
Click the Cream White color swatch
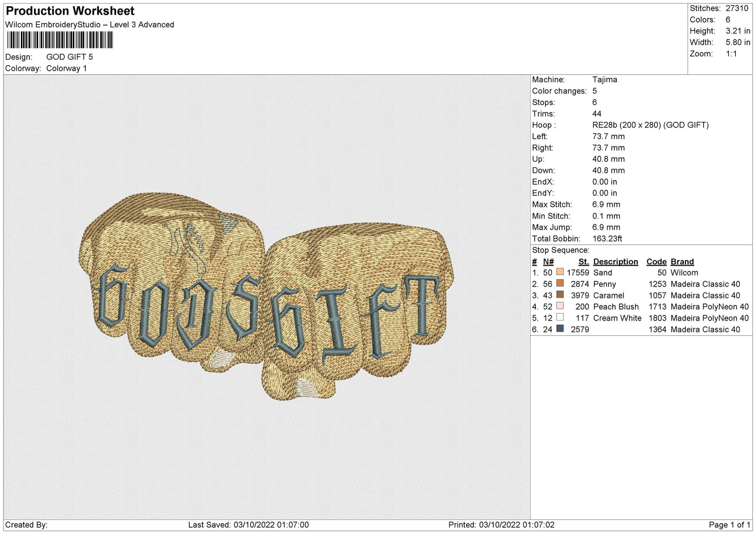560,317
